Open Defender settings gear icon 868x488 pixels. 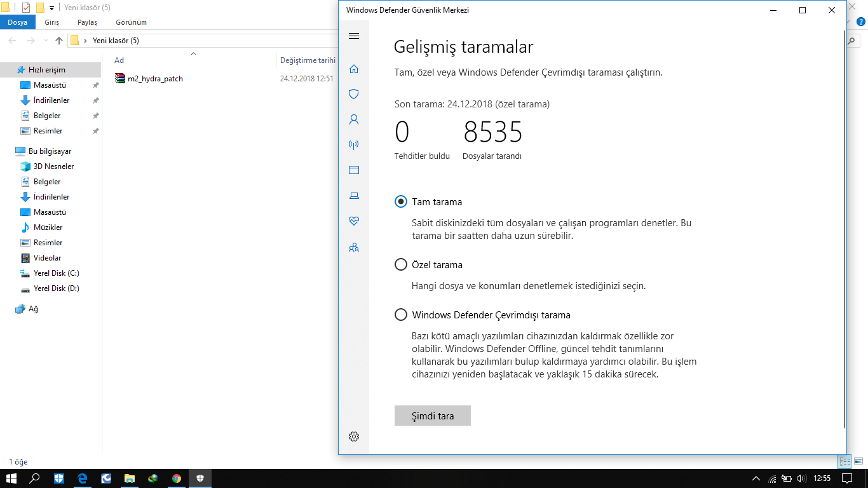(x=354, y=437)
